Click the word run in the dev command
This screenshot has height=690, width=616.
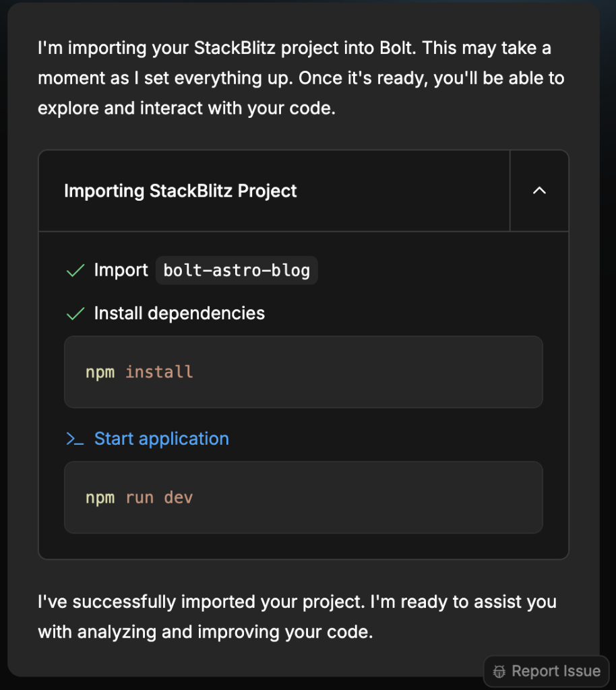click(140, 498)
